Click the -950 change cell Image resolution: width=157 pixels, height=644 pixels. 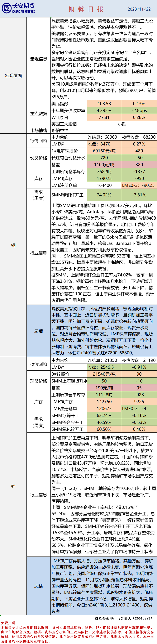139,178
